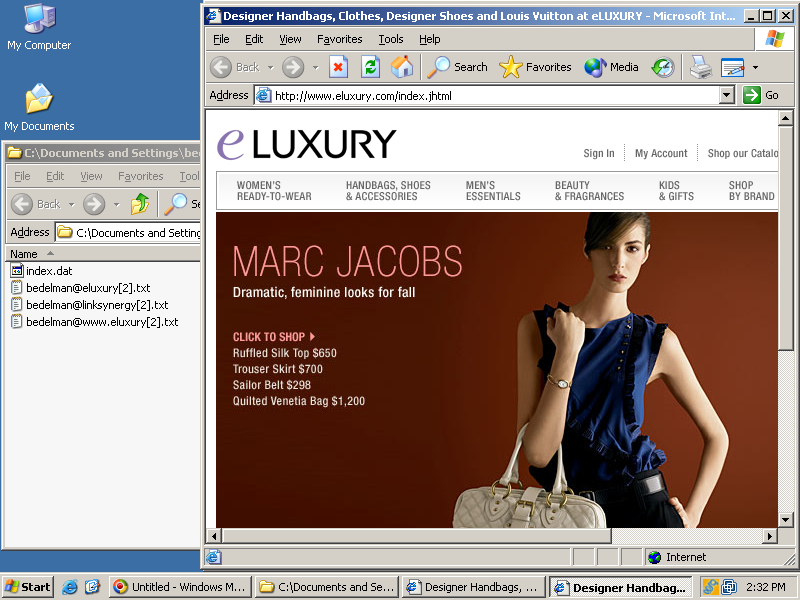Launch Internet Explorer from Quick Launch
800x600 pixels.
[x=70, y=587]
